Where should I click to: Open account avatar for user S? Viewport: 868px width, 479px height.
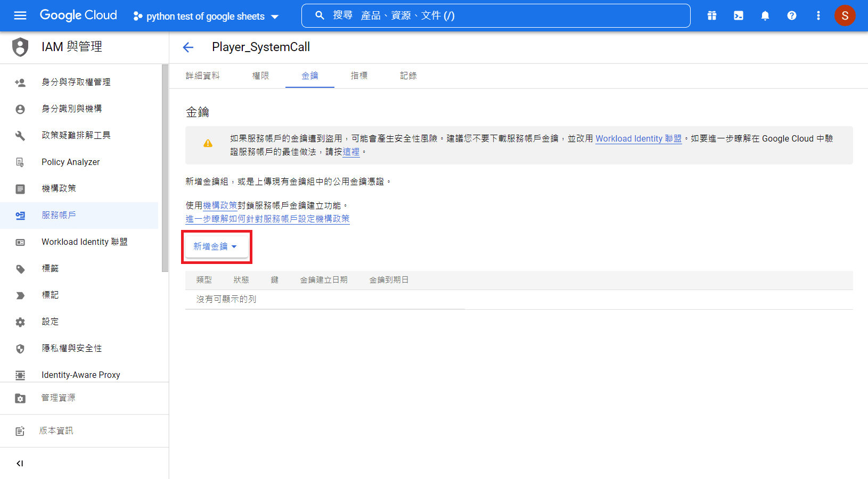[845, 15]
